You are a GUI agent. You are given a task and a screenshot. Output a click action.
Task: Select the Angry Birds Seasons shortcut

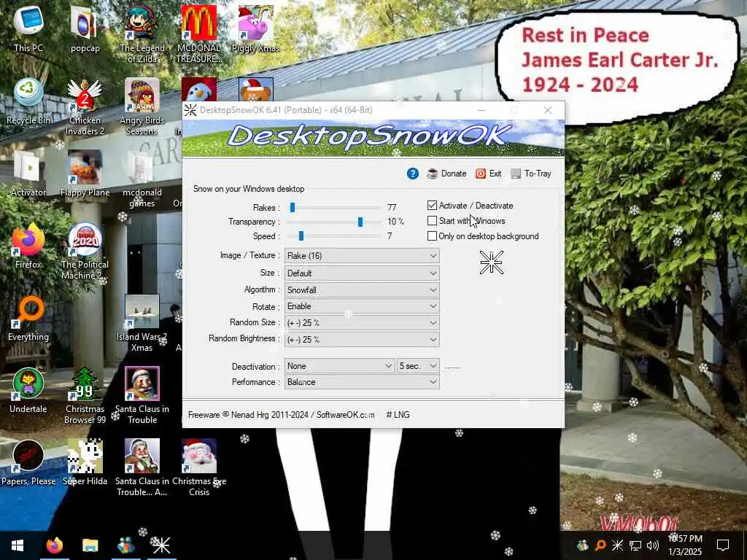(x=142, y=106)
